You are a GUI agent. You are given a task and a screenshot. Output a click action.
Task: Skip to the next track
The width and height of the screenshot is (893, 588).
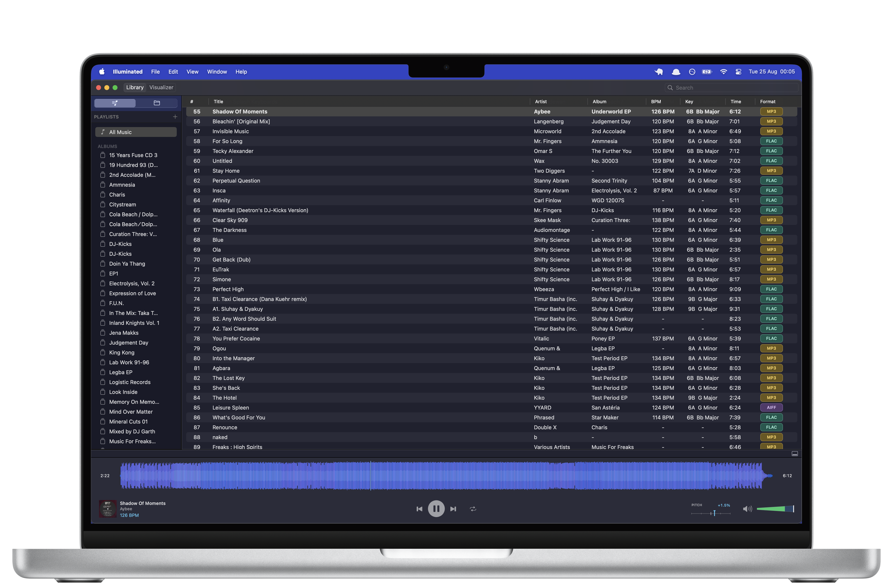pos(453,509)
